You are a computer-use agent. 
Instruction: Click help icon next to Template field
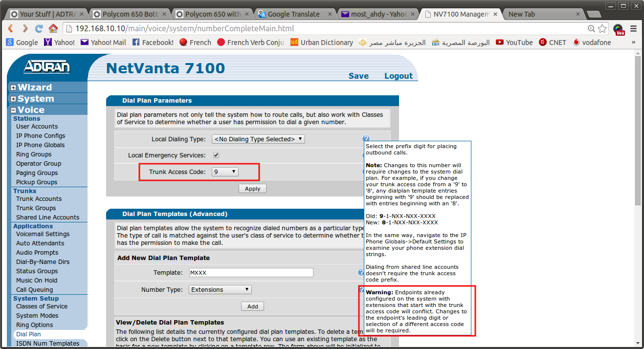(x=361, y=273)
